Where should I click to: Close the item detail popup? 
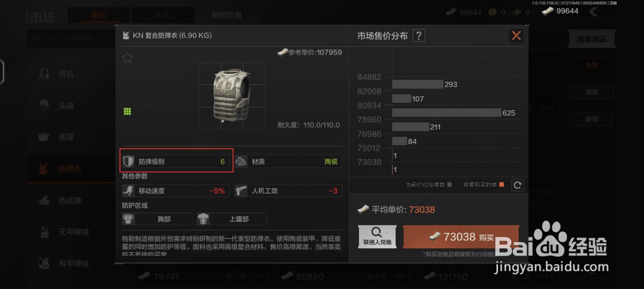(516, 35)
